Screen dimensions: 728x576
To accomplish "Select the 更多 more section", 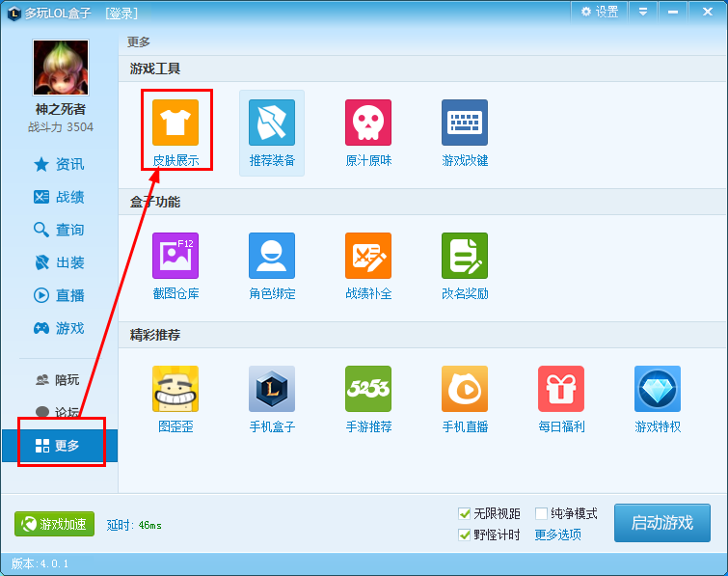I will pyautogui.click(x=60, y=446).
